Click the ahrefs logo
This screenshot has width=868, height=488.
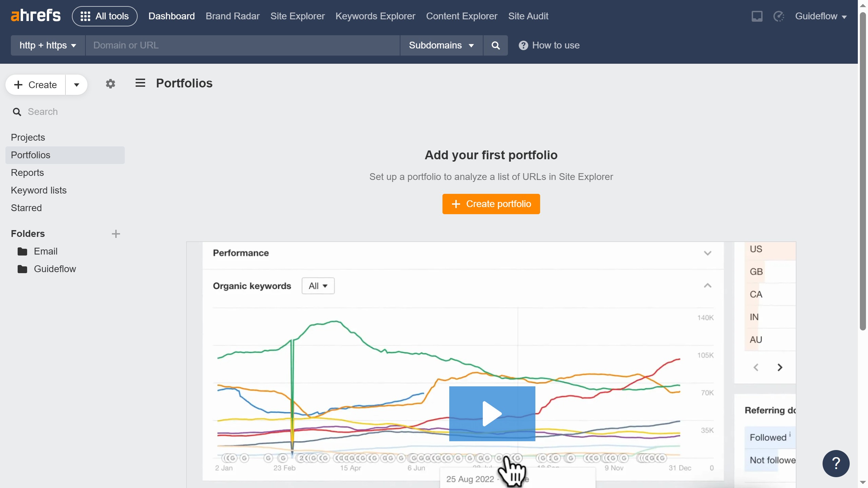(36, 16)
